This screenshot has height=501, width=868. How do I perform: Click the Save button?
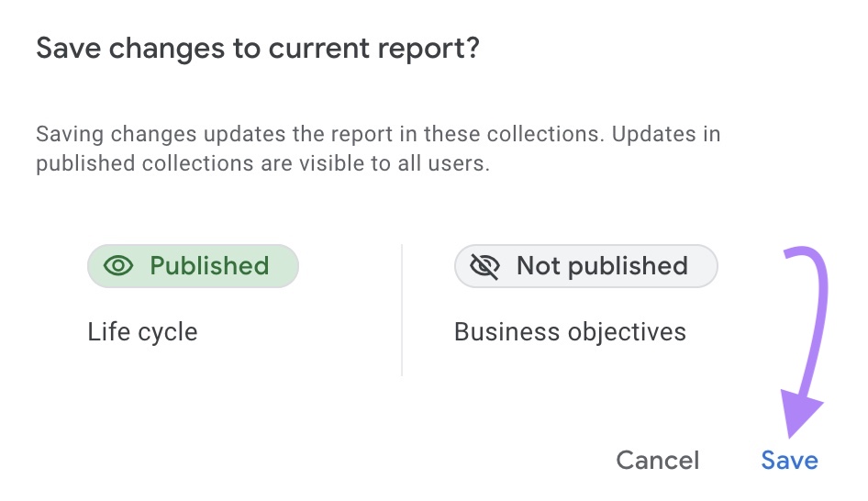[789, 460]
